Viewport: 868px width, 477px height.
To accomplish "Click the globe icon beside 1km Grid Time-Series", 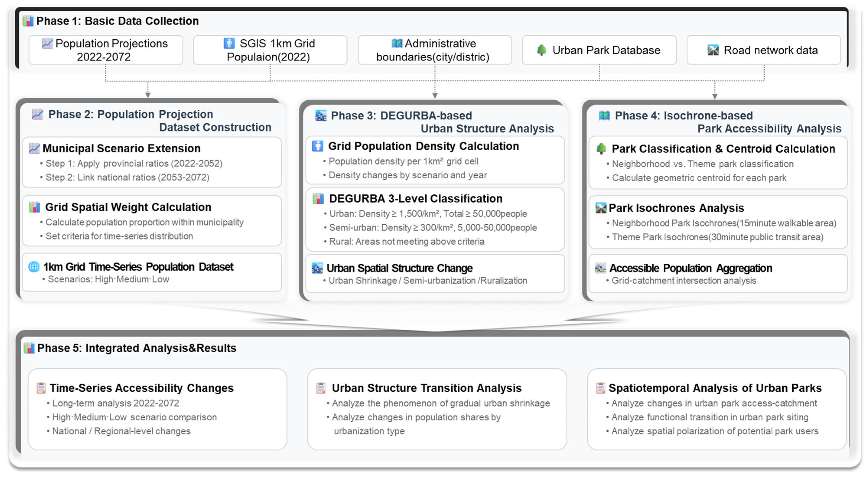I will pos(34,267).
